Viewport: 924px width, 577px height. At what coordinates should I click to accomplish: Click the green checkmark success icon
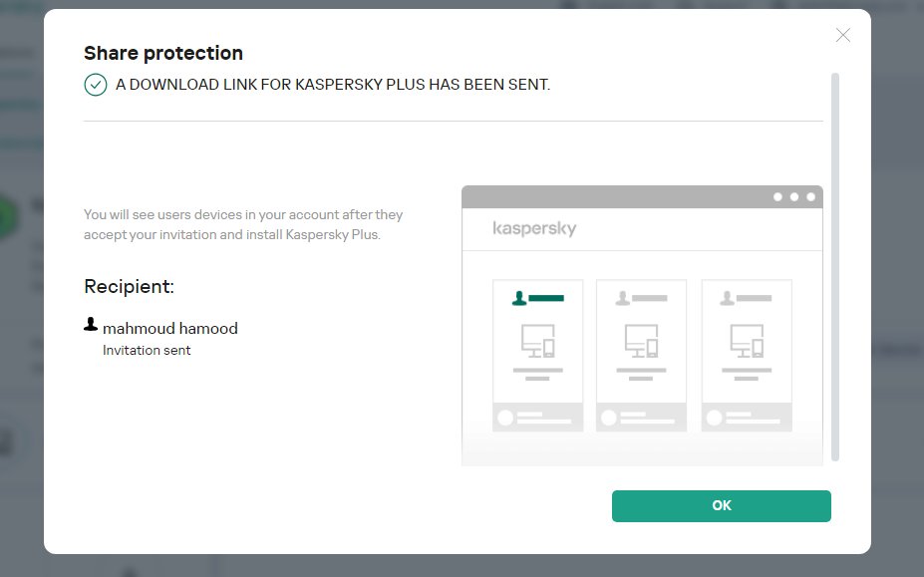[x=95, y=85]
